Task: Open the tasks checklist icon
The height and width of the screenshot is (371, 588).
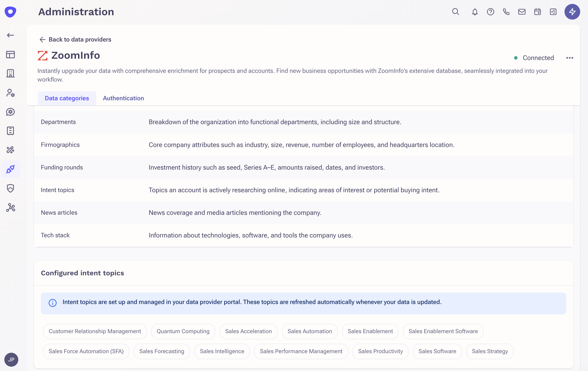Action: [553, 12]
